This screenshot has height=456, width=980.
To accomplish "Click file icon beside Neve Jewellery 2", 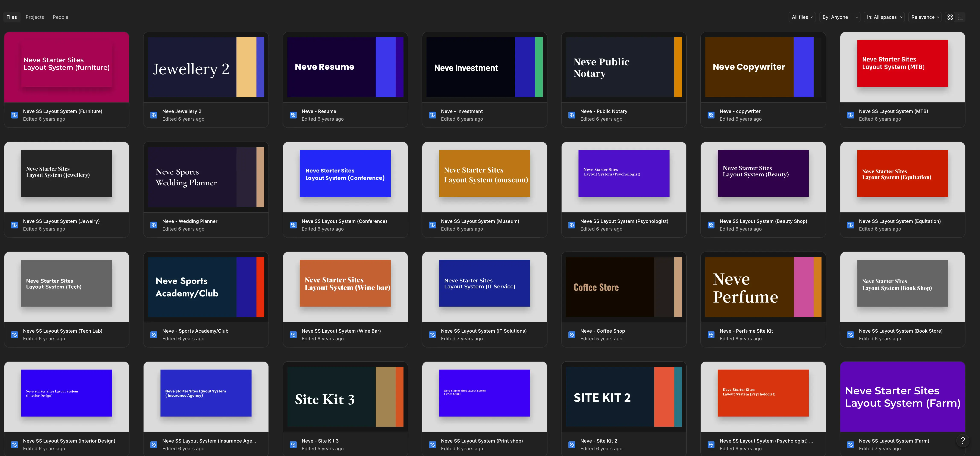I will (x=154, y=115).
